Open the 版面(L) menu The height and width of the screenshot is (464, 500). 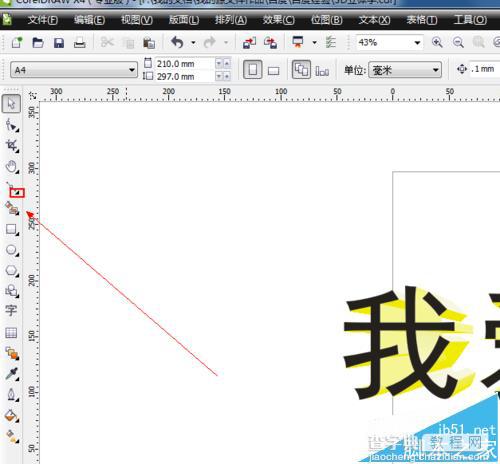(184, 20)
